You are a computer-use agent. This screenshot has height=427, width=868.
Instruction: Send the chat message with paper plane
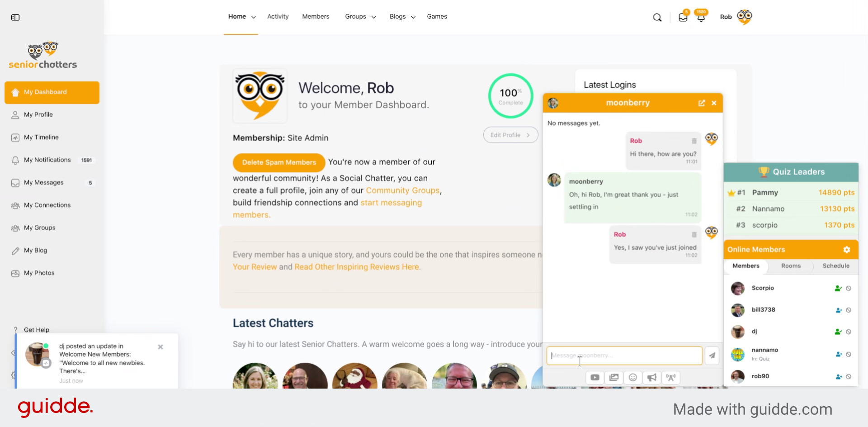point(712,356)
